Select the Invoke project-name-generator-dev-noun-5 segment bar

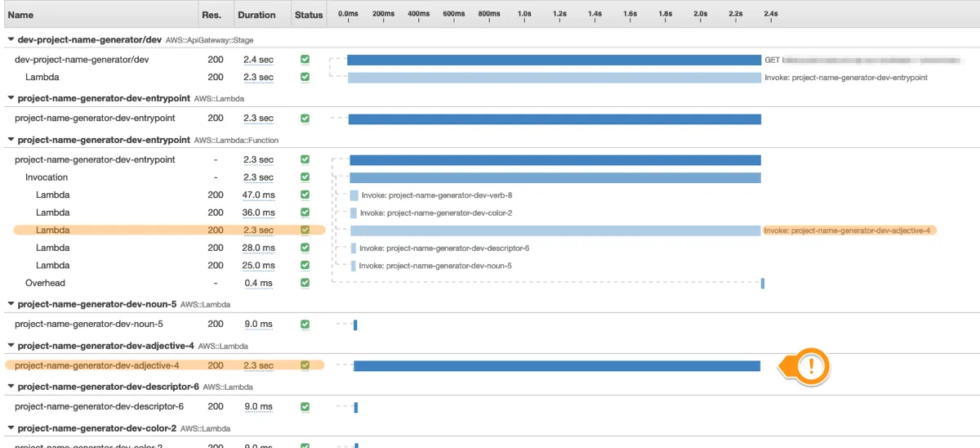point(353,266)
